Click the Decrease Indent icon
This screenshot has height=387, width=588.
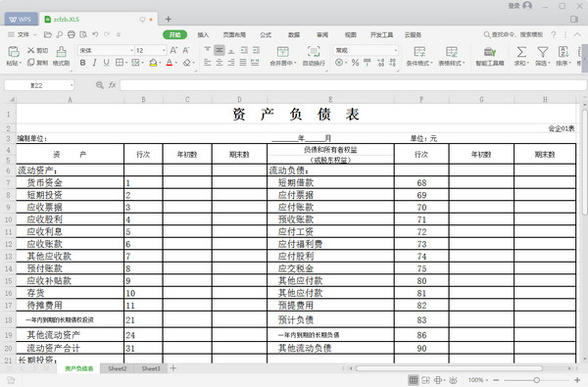(244, 50)
